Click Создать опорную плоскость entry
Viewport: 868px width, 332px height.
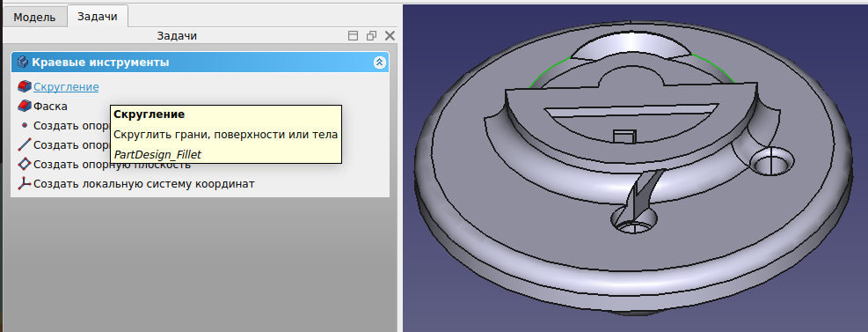(x=112, y=164)
